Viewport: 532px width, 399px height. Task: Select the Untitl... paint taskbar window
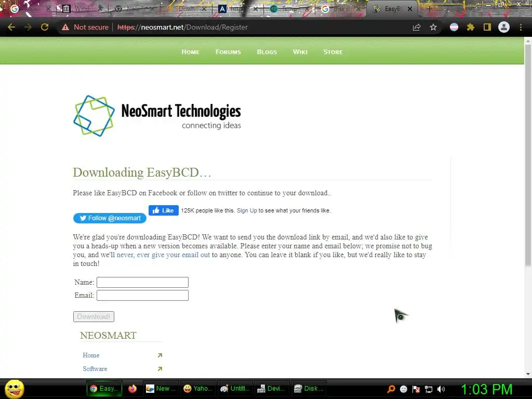pos(235,389)
